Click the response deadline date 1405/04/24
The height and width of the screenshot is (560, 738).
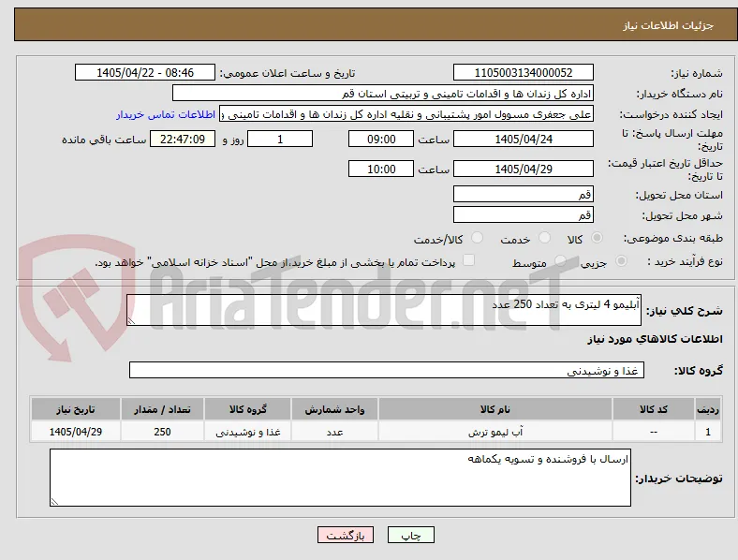(523, 139)
